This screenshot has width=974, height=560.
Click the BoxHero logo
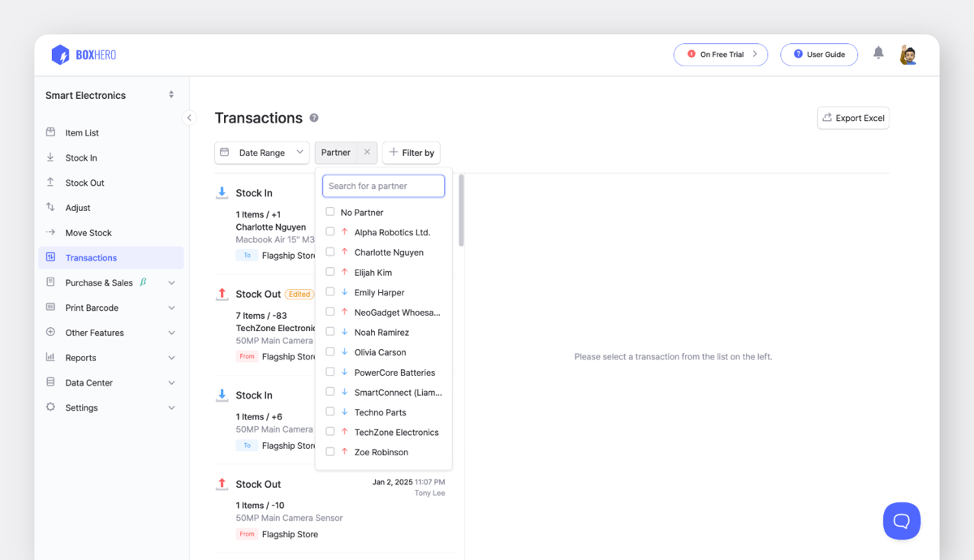coord(82,54)
